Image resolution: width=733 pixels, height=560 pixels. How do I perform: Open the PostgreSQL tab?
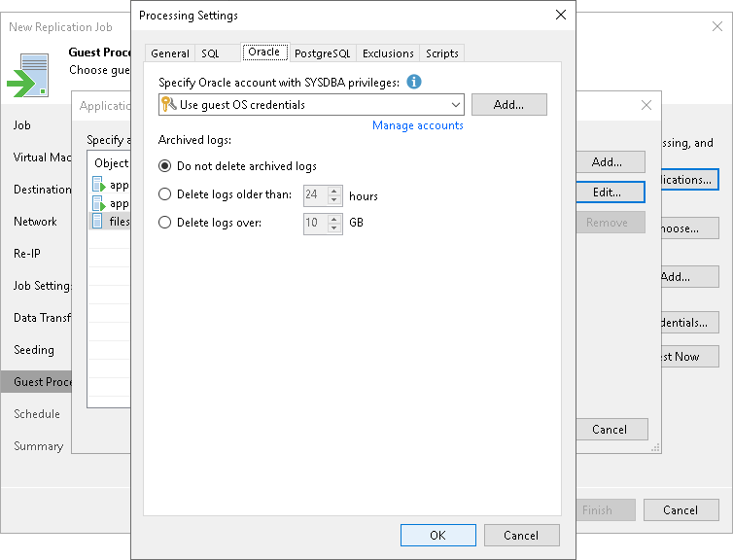tap(322, 53)
